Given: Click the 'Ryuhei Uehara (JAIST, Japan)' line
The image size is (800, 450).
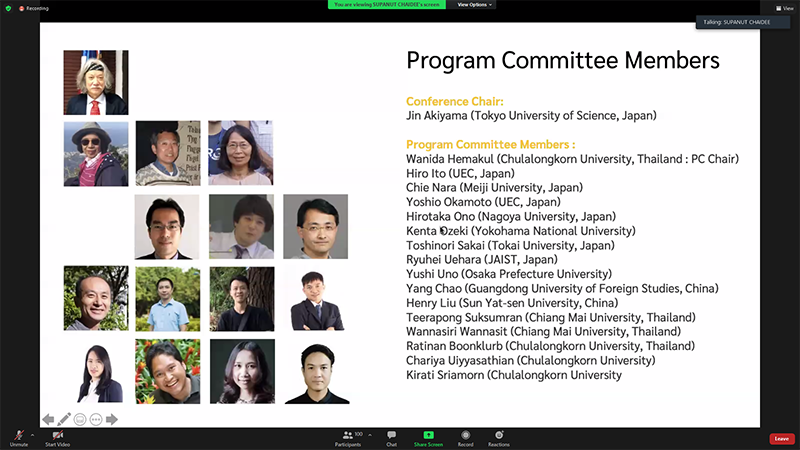Looking at the screenshot, I should click(482, 260).
